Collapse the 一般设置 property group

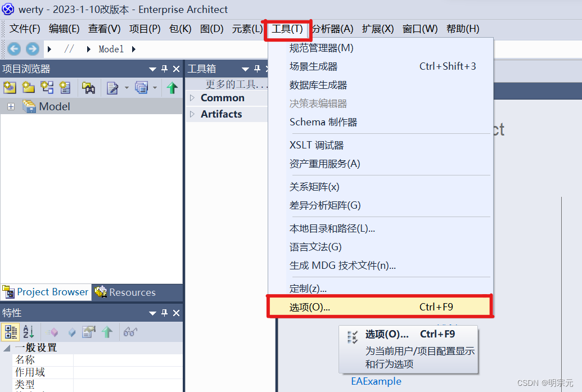[7, 348]
